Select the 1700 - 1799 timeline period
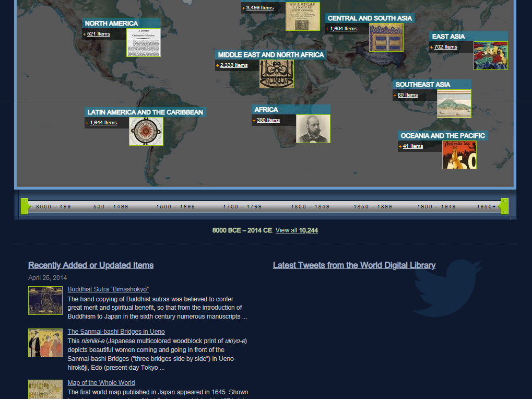 tap(242, 207)
